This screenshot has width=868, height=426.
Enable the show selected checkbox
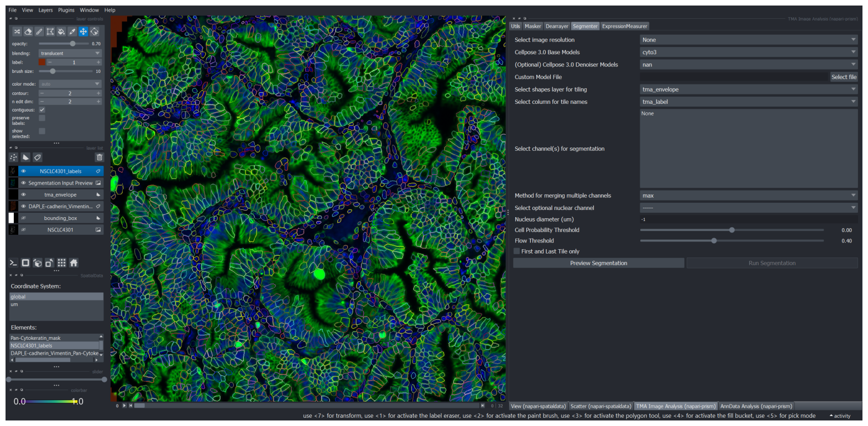pyautogui.click(x=42, y=131)
